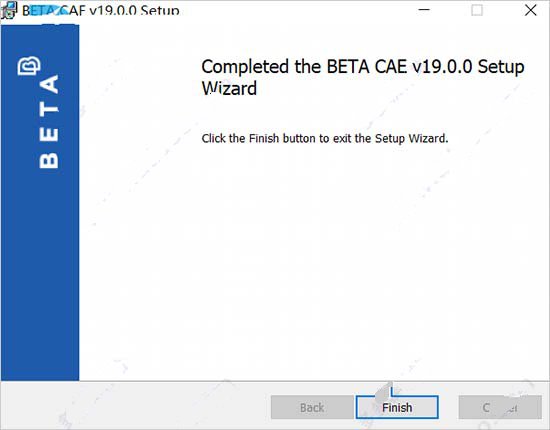Minimize the BETA CAE Setup window
Screen dimensions: 550x430
[x=424, y=10]
